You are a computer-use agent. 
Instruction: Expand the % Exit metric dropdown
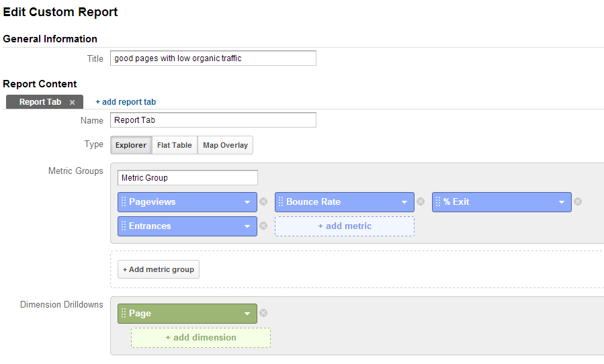[x=562, y=202]
